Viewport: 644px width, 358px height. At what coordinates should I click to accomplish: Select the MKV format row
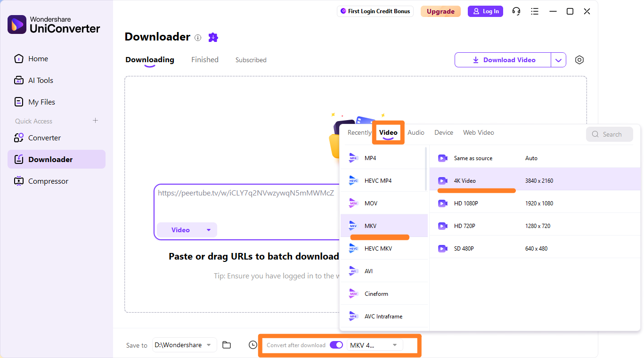click(x=384, y=226)
